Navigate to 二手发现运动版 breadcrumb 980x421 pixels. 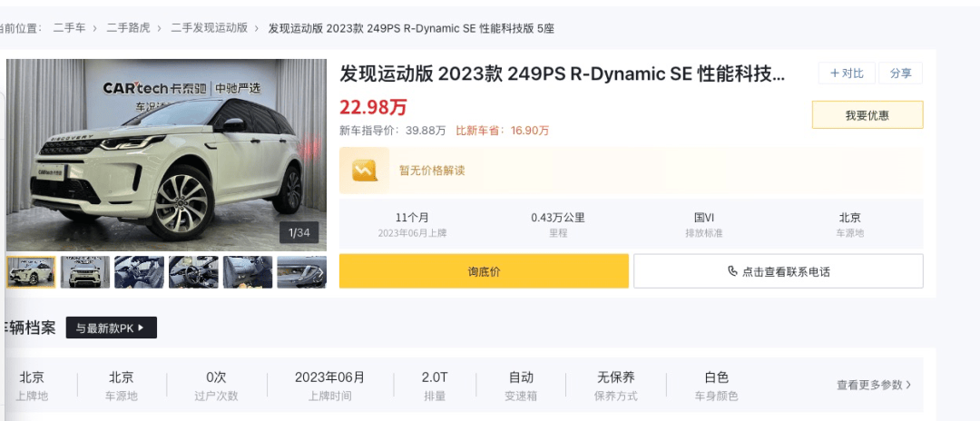[210, 28]
